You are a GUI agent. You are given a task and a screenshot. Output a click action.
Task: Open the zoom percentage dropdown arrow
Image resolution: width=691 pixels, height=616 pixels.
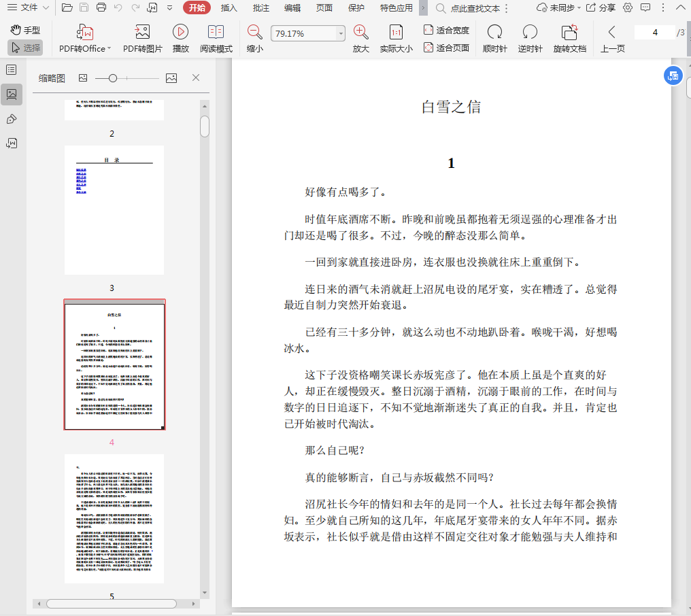click(341, 33)
